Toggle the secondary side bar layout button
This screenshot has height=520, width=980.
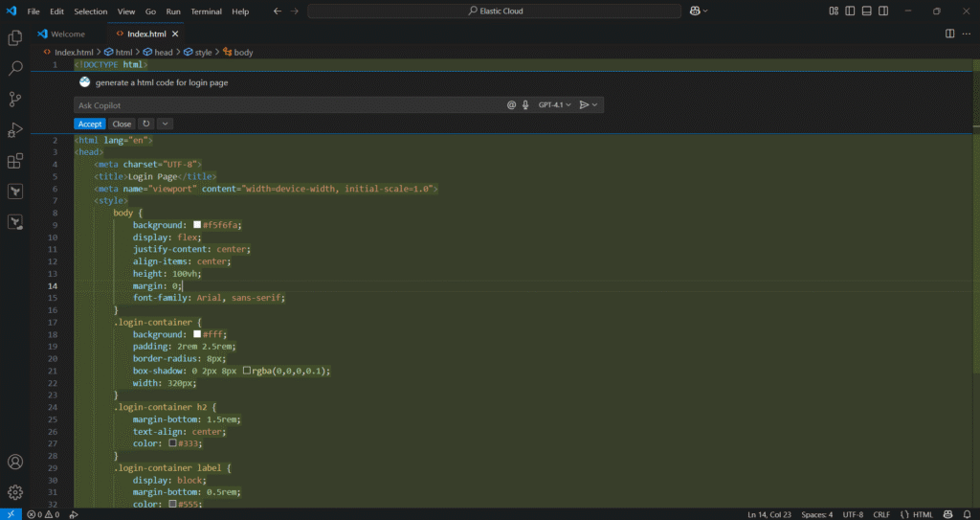(883, 11)
